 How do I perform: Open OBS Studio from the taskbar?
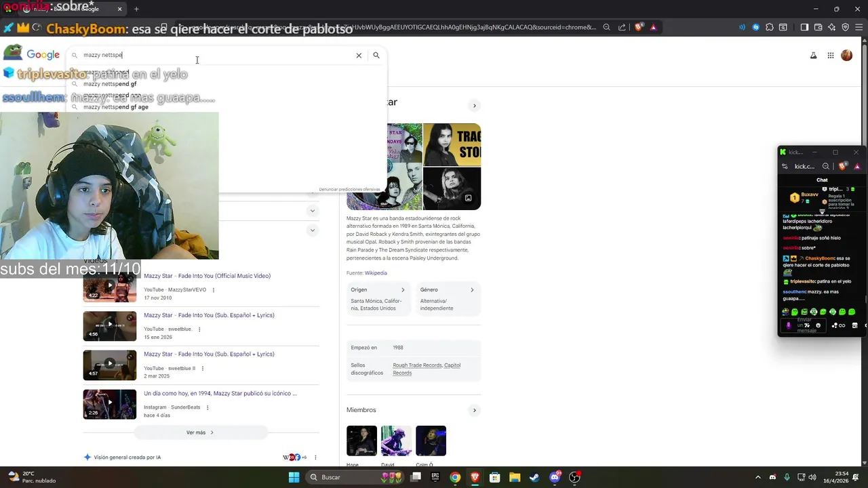574,477
